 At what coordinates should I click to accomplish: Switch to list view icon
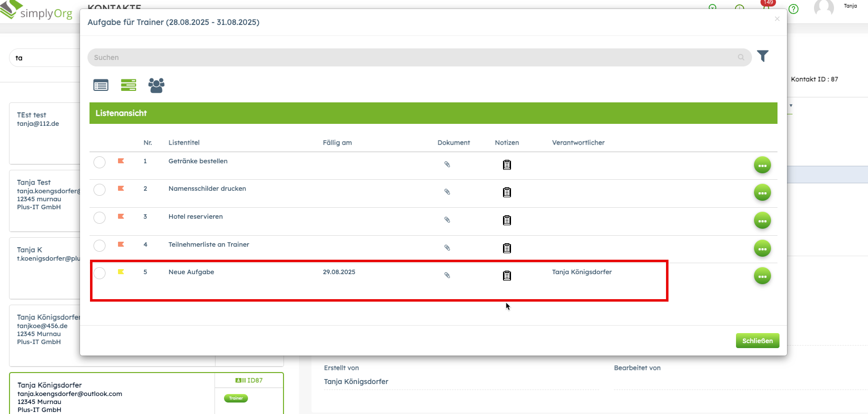[100, 85]
